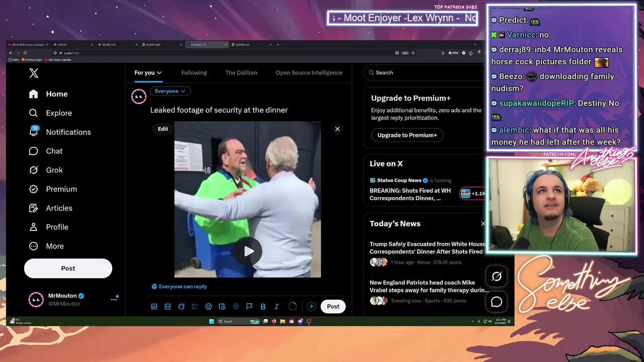Screen dimensions: 644x362
Task: Switch to MSNBC USA browser tab
Action: [x=117, y=45]
